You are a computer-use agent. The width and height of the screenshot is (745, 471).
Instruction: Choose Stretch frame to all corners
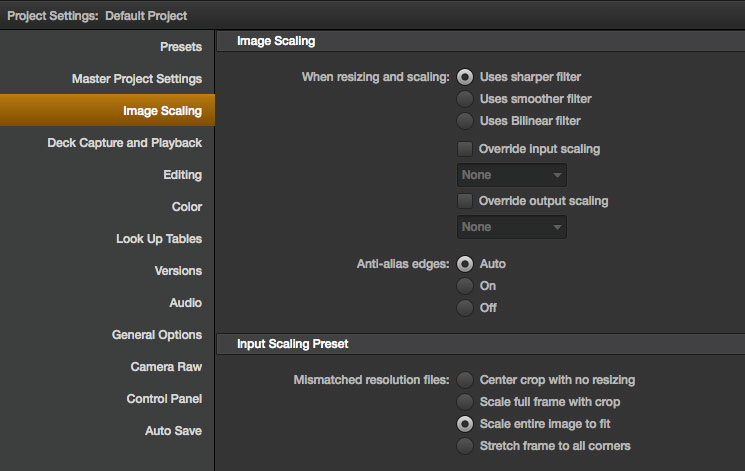coord(465,445)
